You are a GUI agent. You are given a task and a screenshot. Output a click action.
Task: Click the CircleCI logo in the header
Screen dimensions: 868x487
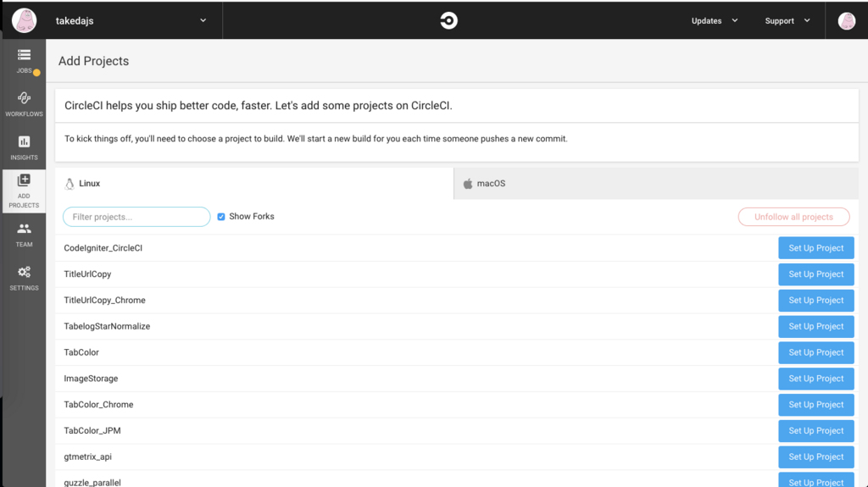tap(449, 20)
